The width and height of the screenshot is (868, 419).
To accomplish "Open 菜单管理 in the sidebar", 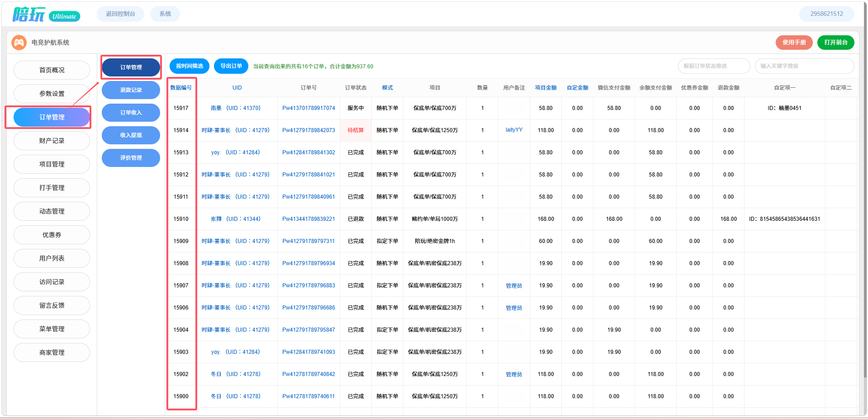I will 52,329.
